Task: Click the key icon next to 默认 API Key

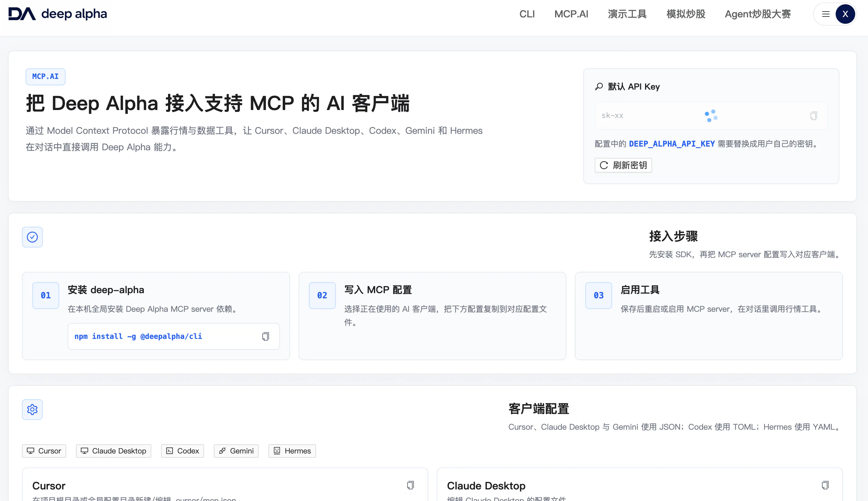Action: pyautogui.click(x=599, y=86)
